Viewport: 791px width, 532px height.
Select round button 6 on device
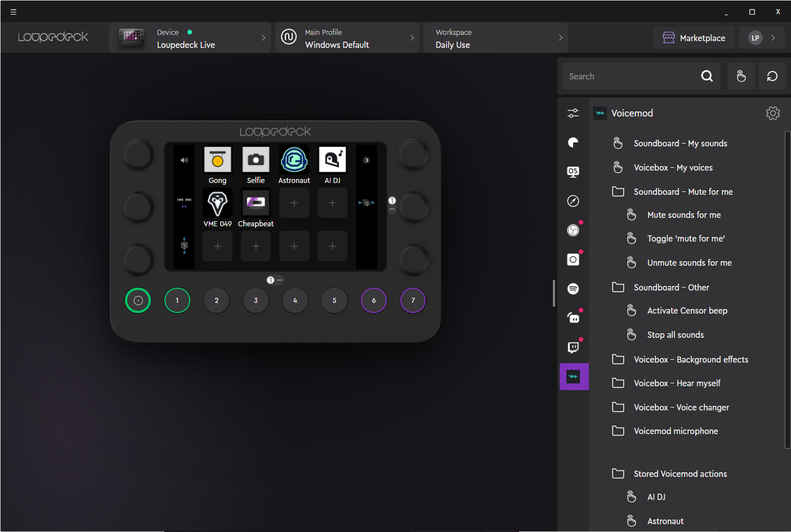pos(374,300)
